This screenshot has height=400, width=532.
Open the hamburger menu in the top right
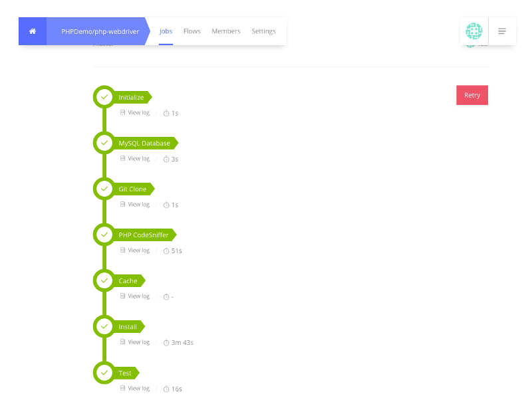tap(503, 31)
